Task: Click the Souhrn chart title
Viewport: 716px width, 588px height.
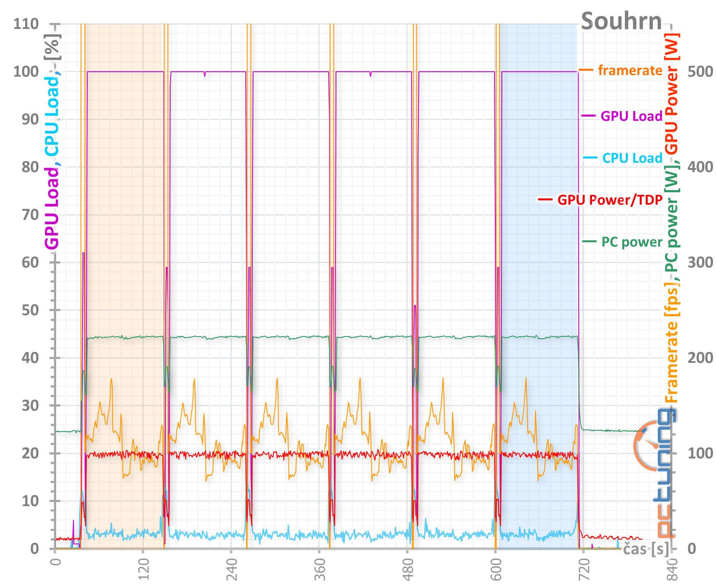Action: pos(621,22)
